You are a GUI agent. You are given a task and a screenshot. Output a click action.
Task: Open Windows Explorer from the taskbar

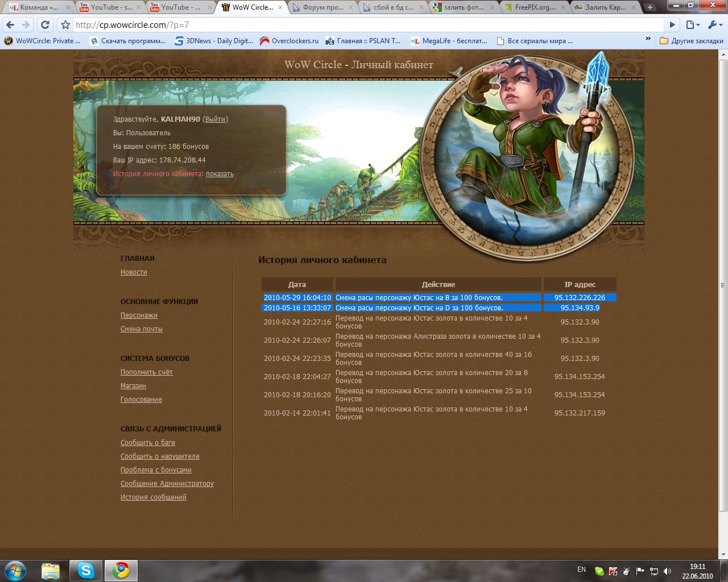(51, 570)
